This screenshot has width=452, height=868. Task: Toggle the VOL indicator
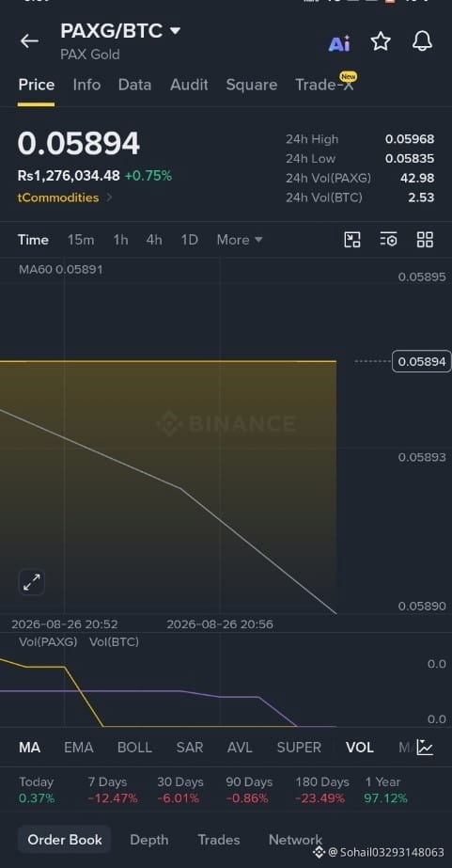point(360,748)
